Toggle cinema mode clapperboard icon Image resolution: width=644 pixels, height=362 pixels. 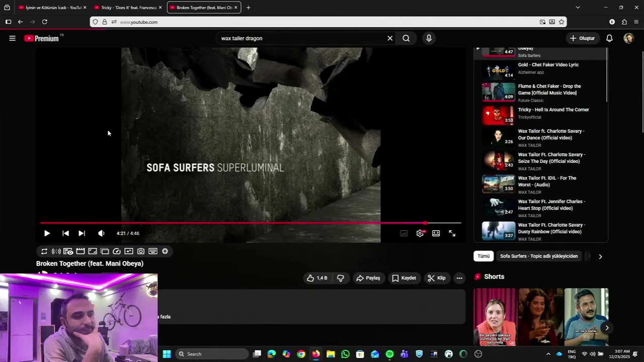coord(80,251)
